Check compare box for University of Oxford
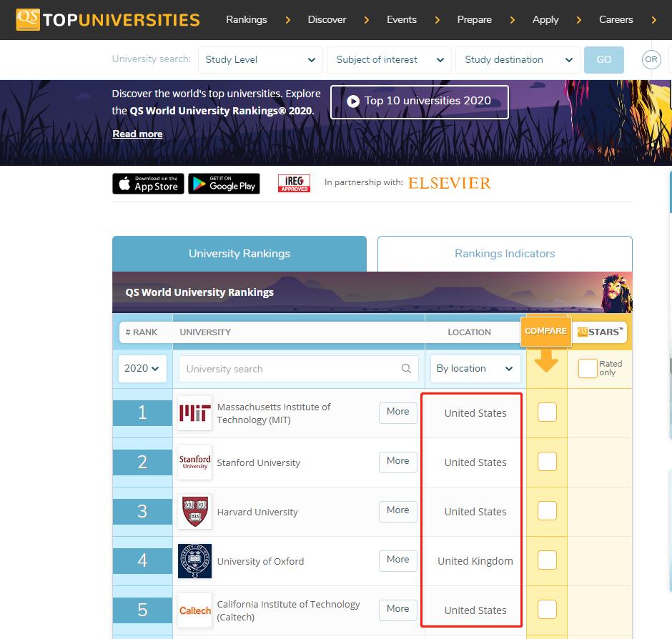This screenshot has width=672, height=639. 548,560
